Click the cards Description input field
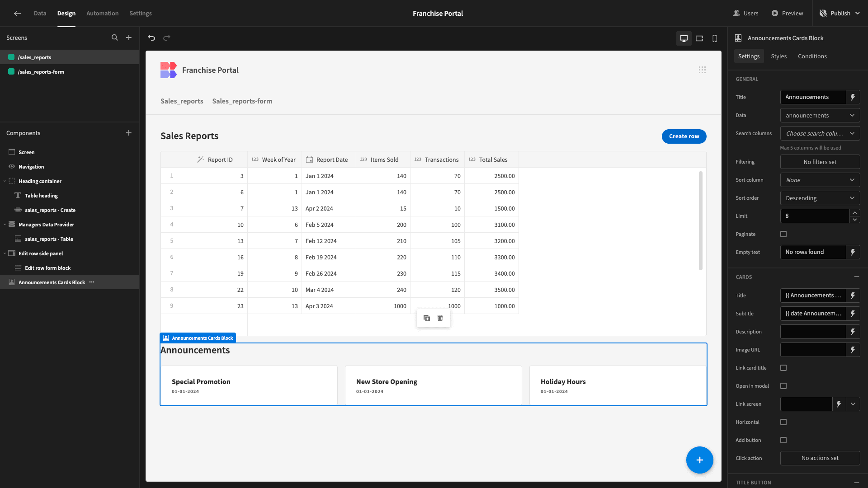This screenshot has height=488, width=868. pos(813,332)
